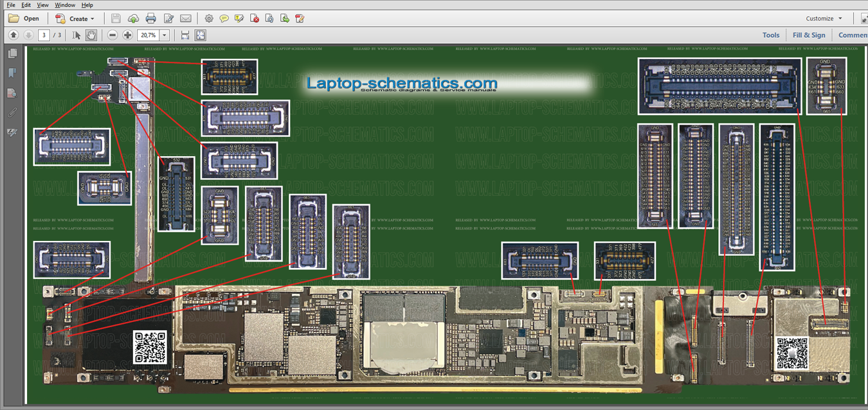Image resolution: width=868 pixels, height=410 pixels.
Task: Zoom in using the plus button
Action: click(x=128, y=35)
